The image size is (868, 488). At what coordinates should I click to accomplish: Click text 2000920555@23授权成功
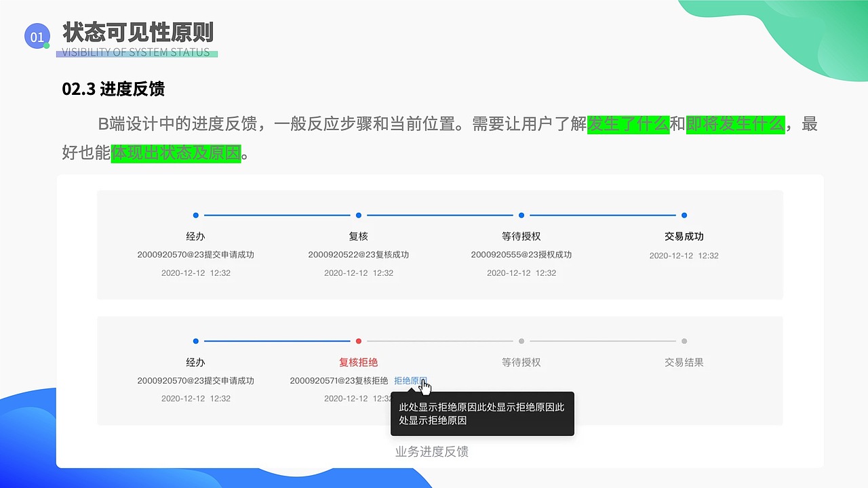[x=521, y=255]
